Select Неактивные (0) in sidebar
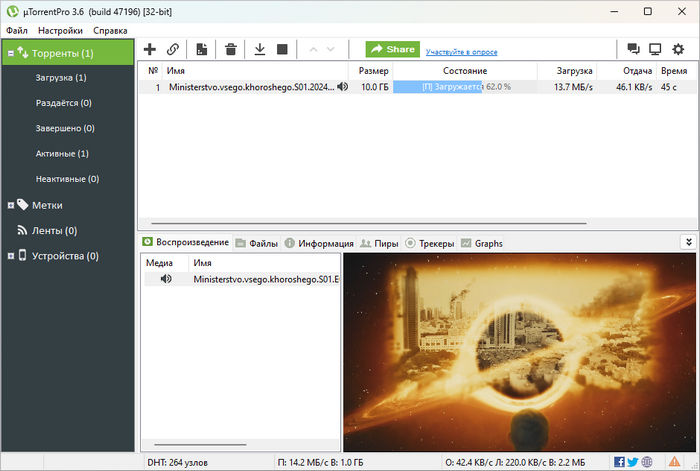Image resolution: width=700 pixels, height=471 pixels. (x=67, y=179)
